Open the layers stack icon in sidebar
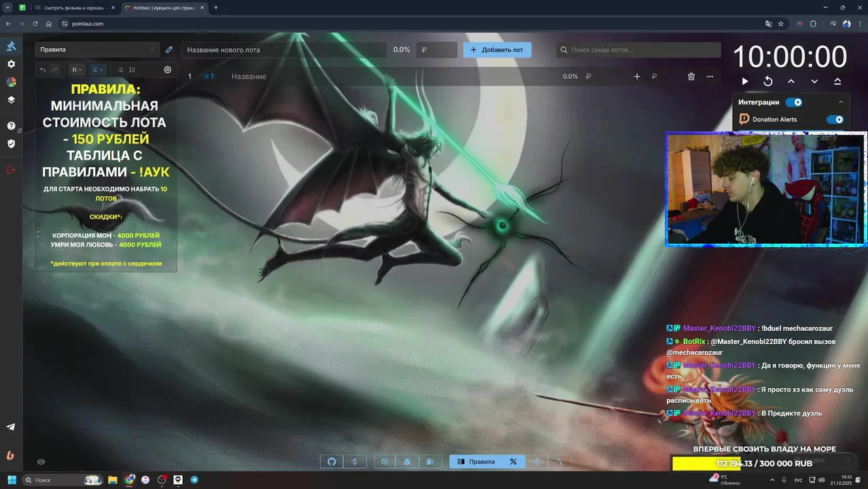The image size is (868, 489). [11, 99]
